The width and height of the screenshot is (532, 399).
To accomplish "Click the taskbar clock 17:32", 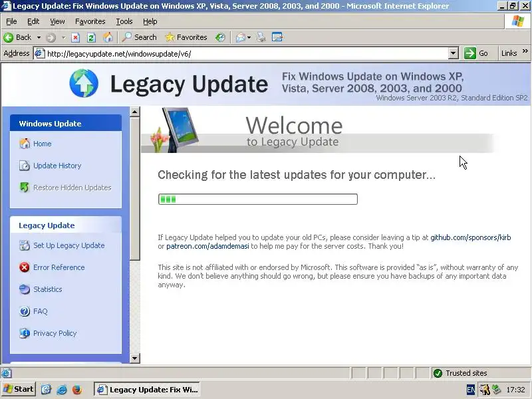I will 516,390.
